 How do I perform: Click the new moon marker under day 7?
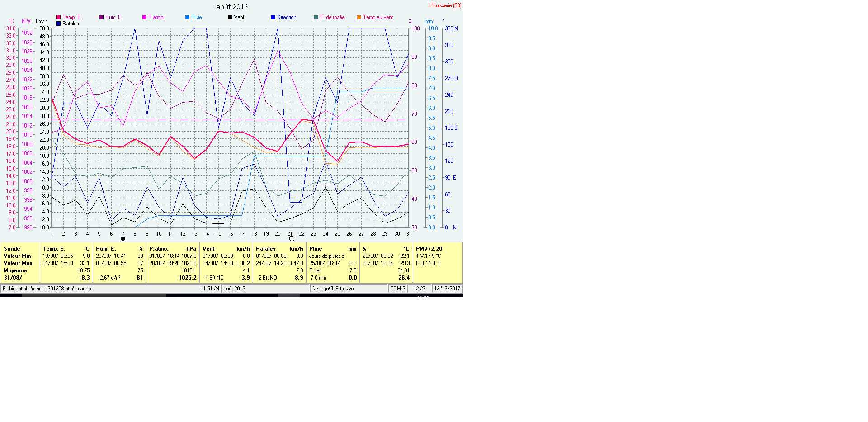tap(123, 238)
